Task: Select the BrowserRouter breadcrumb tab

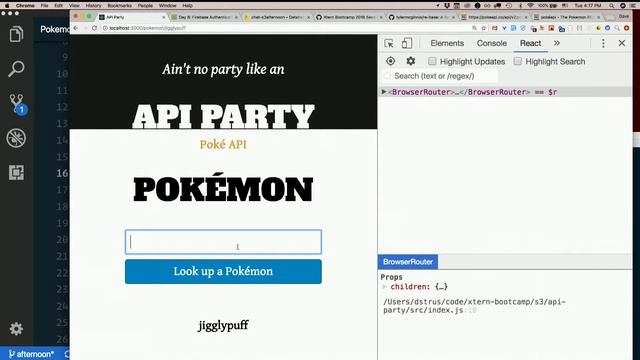Action: pos(408,262)
